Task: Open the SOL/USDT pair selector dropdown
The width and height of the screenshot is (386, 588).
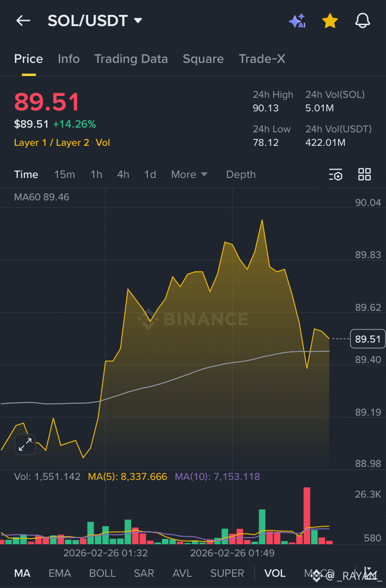Action: 95,21
